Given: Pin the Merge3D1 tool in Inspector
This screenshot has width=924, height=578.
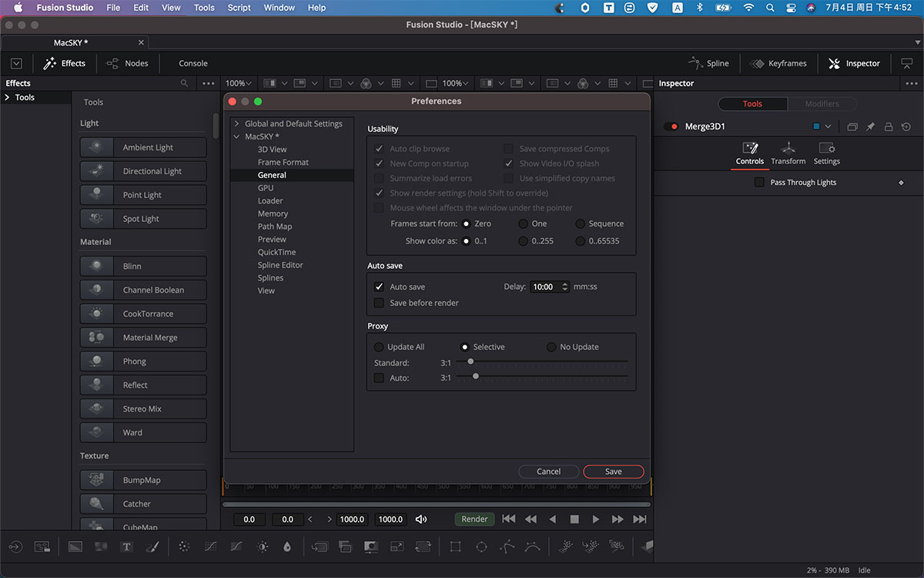Looking at the screenshot, I should click(x=870, y=126).
